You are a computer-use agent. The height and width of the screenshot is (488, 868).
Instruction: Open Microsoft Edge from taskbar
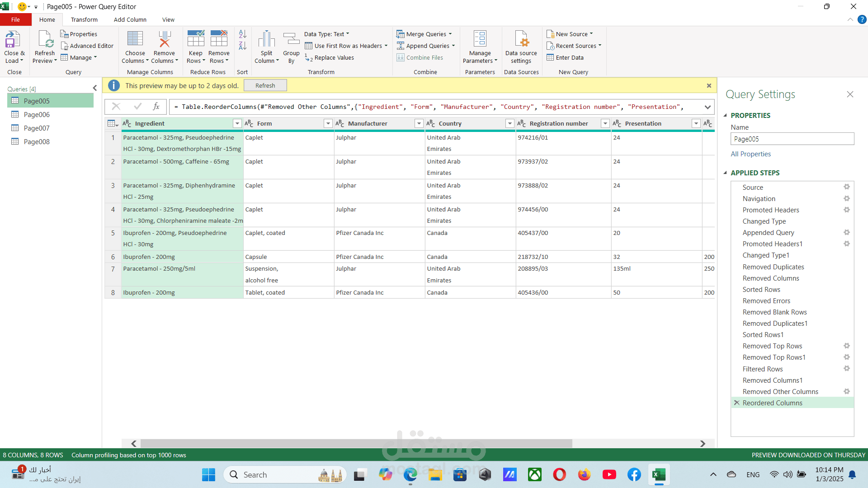pos(410,474)
